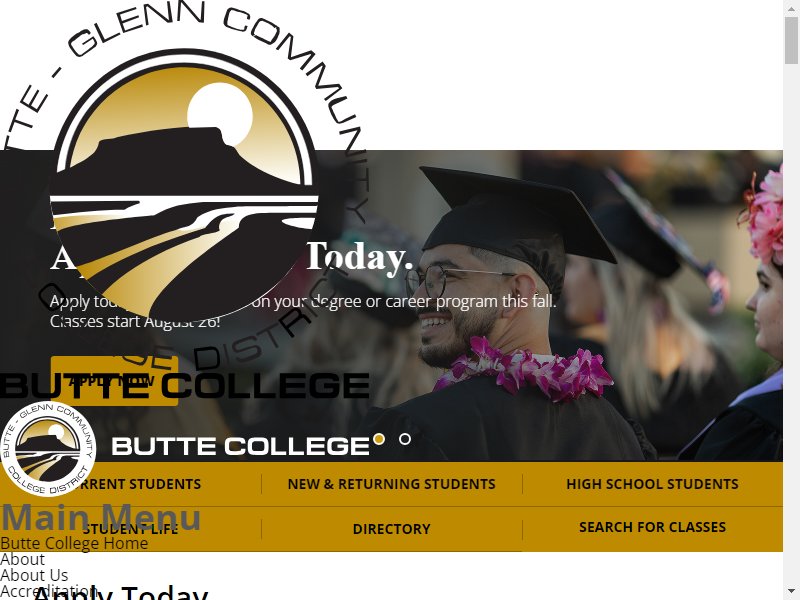Viewport: 800px width, 600px height.
Task: Open the Student Life menu item
Action: (131, 529)
